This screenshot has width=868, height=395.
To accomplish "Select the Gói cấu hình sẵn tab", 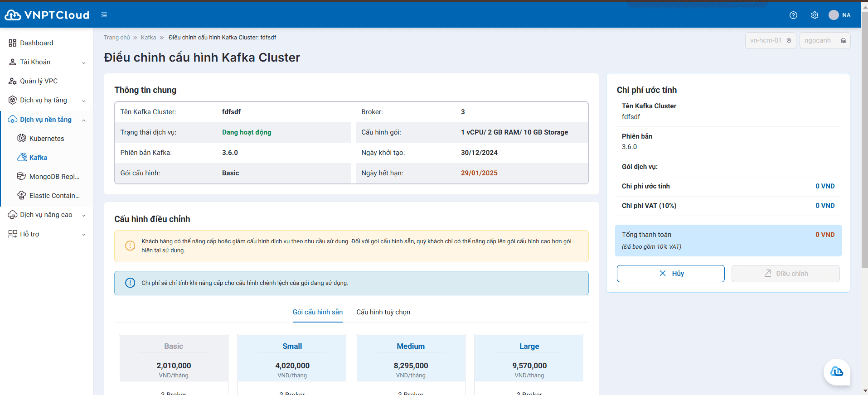I will coord(317,312).
